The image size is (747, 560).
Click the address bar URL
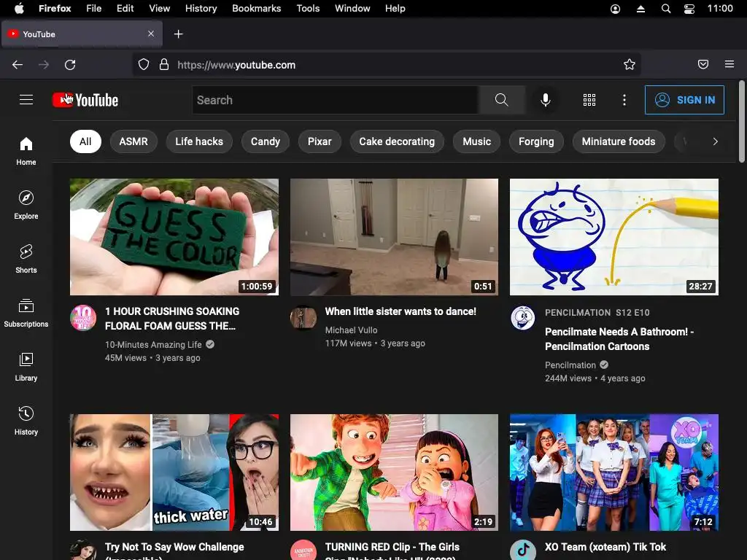[x=236, y=65]
